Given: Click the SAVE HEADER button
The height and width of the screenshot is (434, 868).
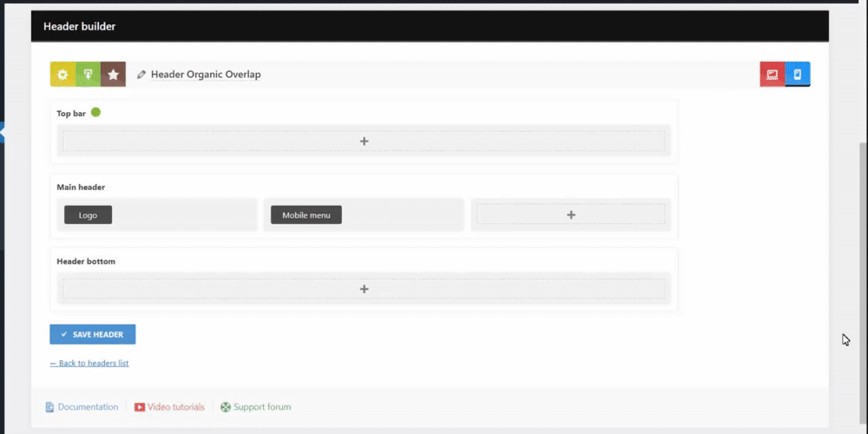Looking at the screenshot, I should pos(93,334).
